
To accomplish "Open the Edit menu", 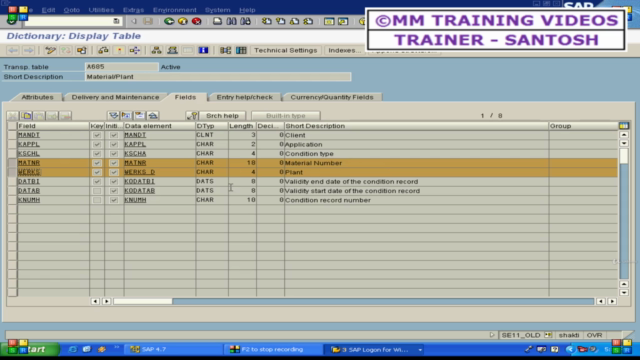I will tap(48, 10).
